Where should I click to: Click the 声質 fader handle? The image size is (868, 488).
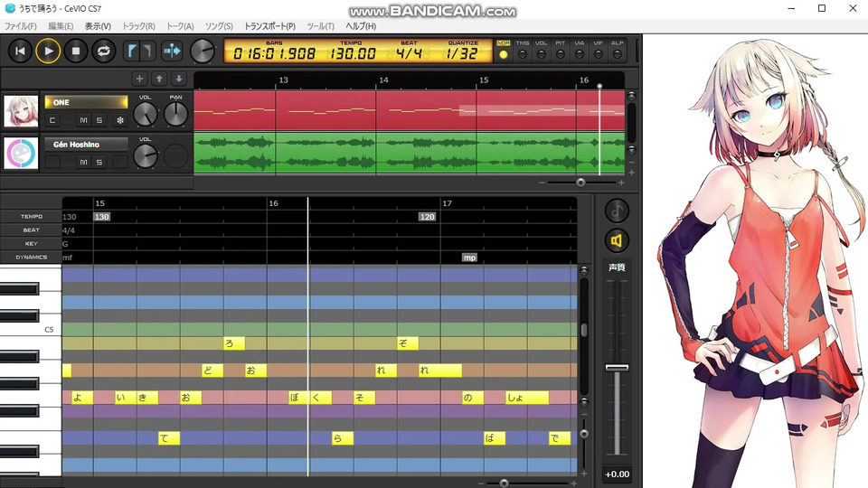(617, 368)
